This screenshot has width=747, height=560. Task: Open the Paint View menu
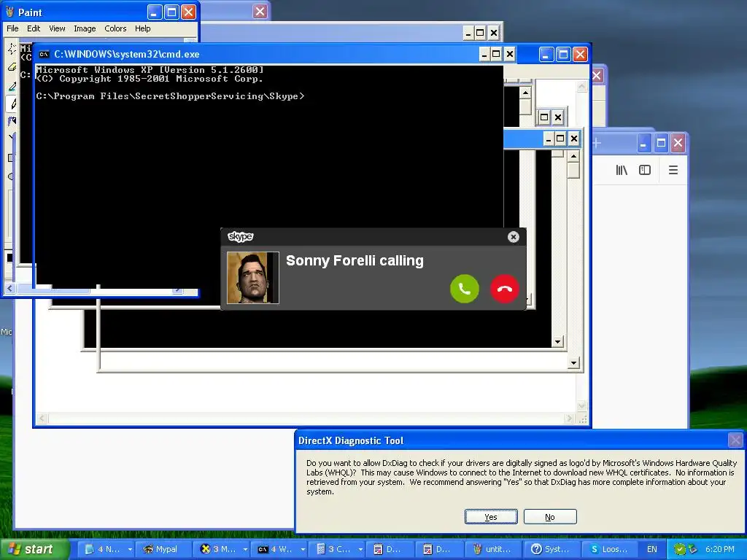point(57,28)
